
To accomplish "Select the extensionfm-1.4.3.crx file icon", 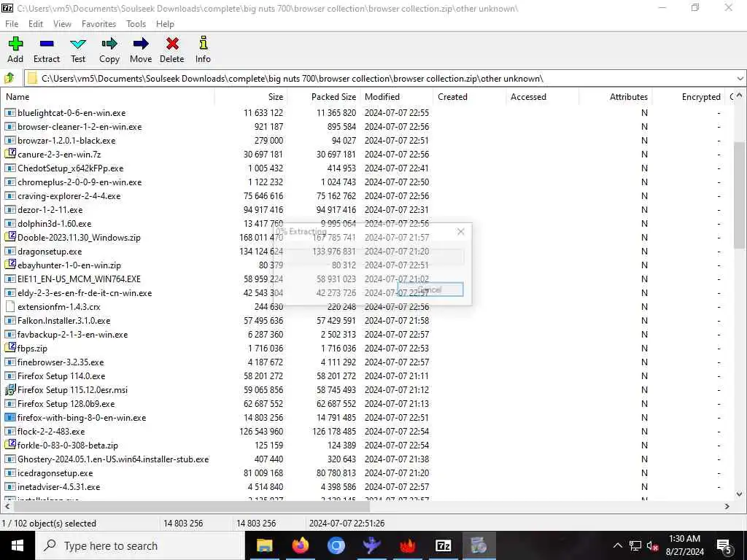I will pos(10,307).
